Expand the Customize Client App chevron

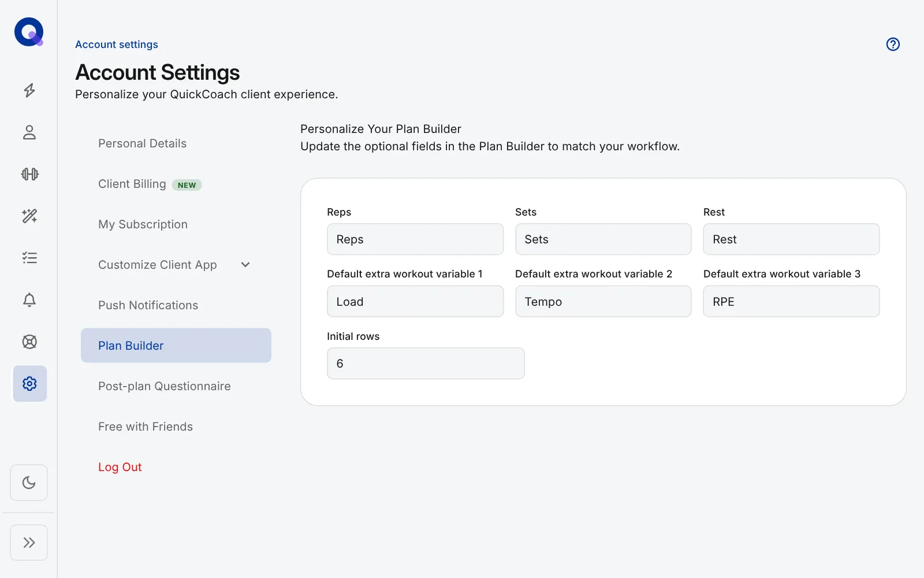[245, 265]
